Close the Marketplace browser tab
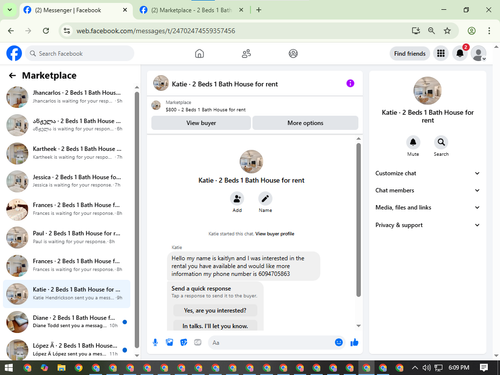The width and height of the screenshot is (500, 375). pos(241,10)
